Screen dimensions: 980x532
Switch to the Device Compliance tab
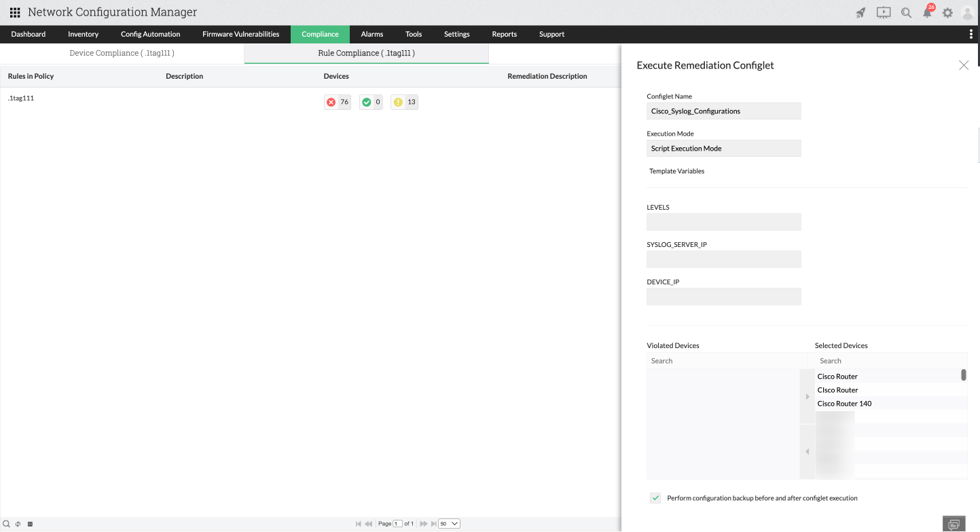coord(122,52)
